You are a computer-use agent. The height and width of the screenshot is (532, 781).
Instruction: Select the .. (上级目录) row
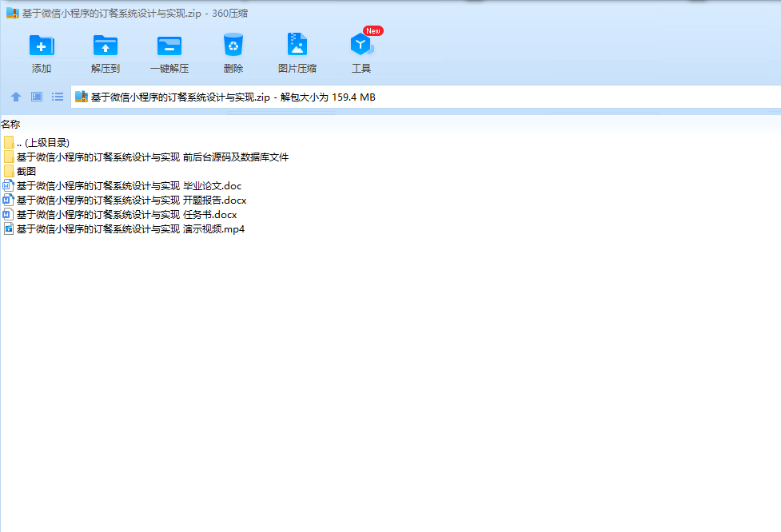43,142
